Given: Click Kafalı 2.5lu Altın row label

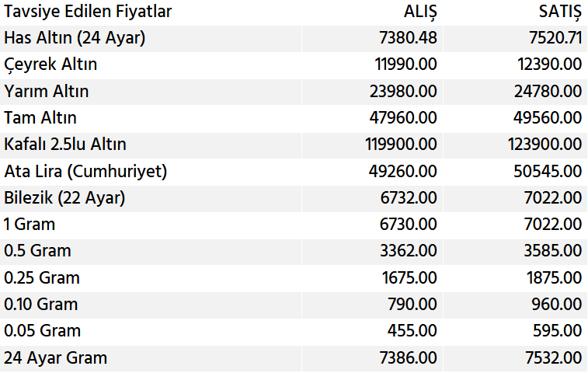Looking at the screenshot, I should pos(65,145).
